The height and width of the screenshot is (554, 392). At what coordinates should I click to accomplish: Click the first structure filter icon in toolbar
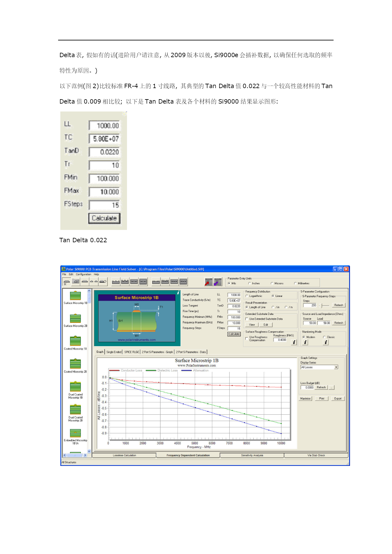pyautogui.click(x=67, y=282)
